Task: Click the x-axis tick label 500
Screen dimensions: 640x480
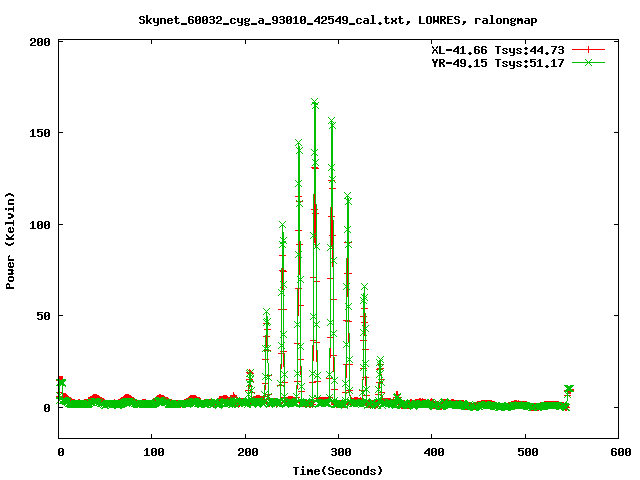Action: pos(528,452)
